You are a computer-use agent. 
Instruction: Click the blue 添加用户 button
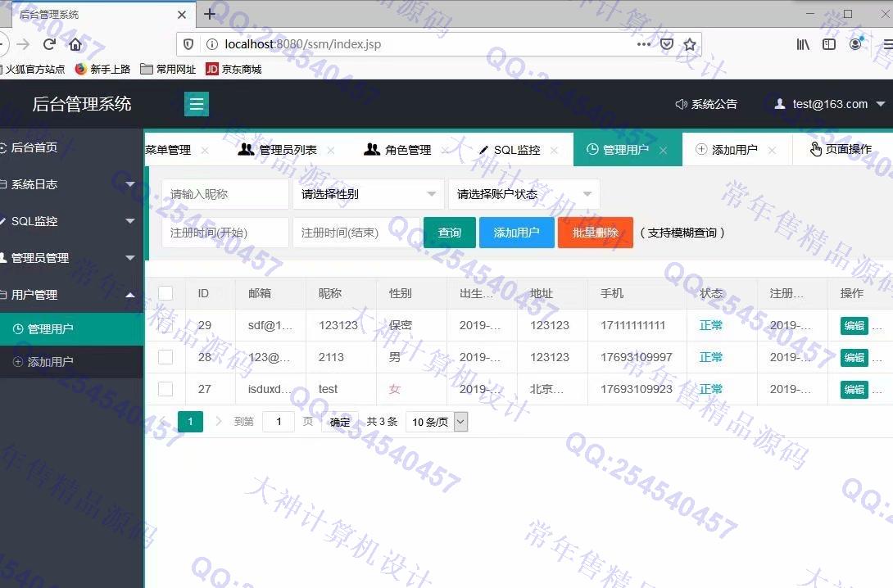point(517,233)
